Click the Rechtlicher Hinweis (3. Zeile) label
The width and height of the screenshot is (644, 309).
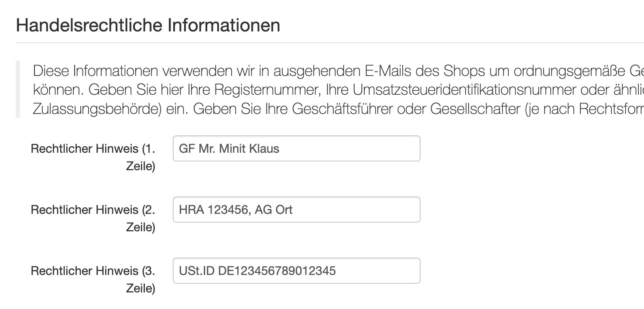(93, 279)
